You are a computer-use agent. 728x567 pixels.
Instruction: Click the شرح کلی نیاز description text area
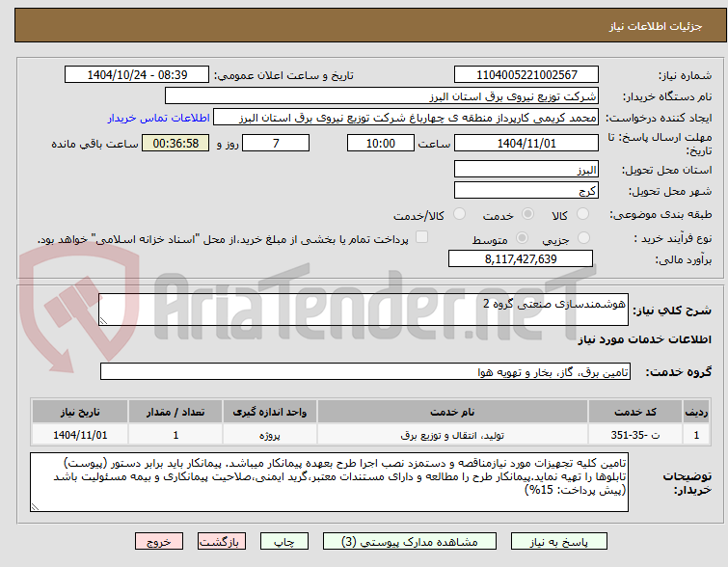tap(364, 310)
